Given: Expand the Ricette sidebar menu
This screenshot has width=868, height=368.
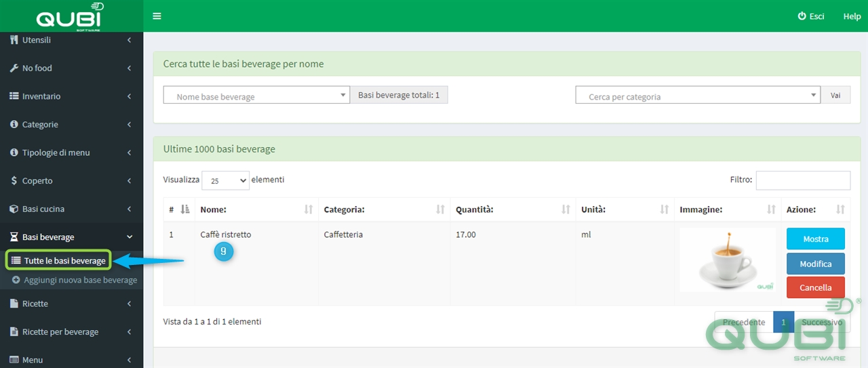Looking at the screenshot, I should [x=71, y=304].
